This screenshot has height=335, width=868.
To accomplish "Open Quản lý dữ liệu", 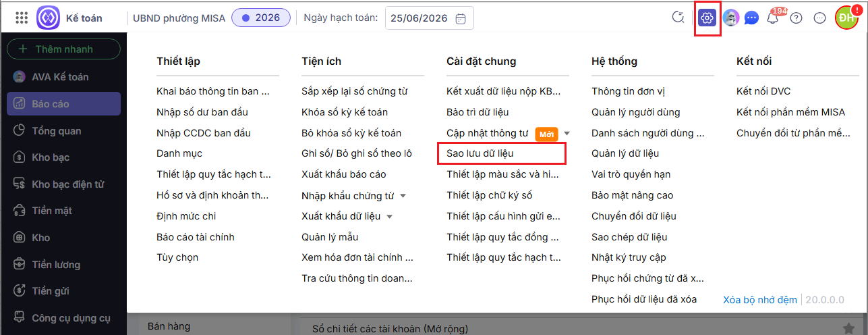I will [x=625, y=153].
